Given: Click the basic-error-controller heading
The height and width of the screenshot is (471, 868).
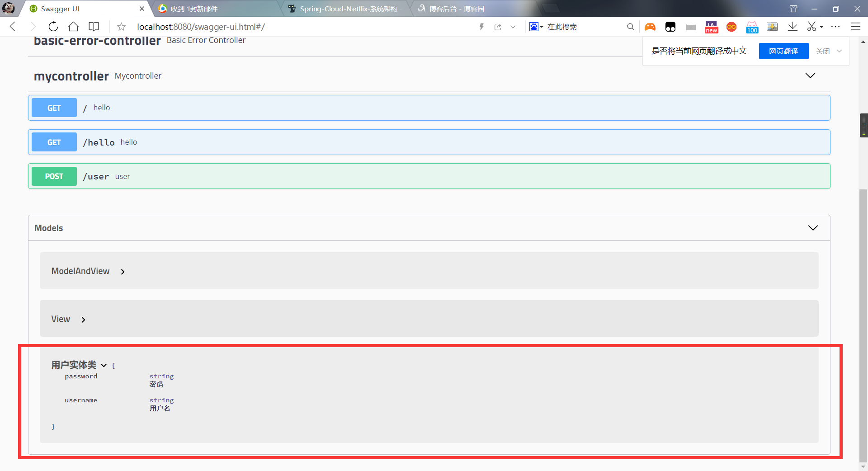Looking at the screenshot, I should pyautogui.click(x=97, y=41).
